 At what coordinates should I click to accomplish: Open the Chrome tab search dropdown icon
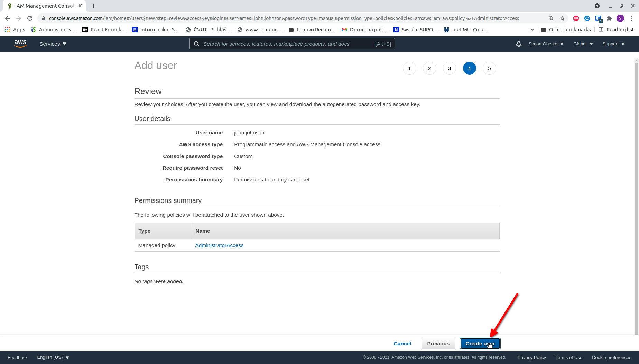coord(597,6)
